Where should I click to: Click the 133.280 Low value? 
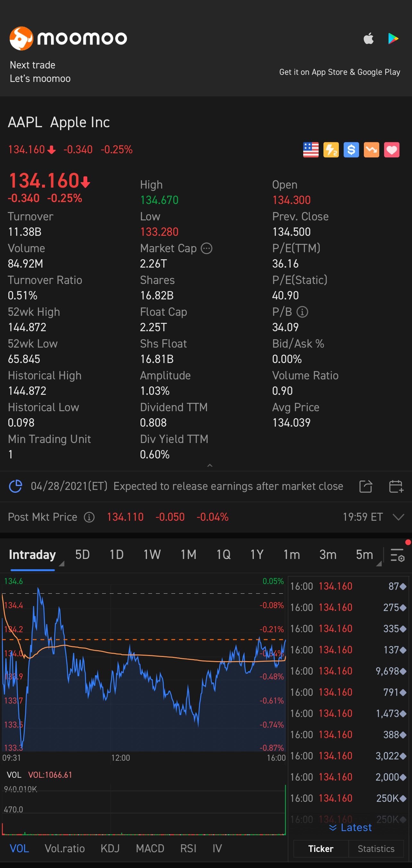click(159, 232)
